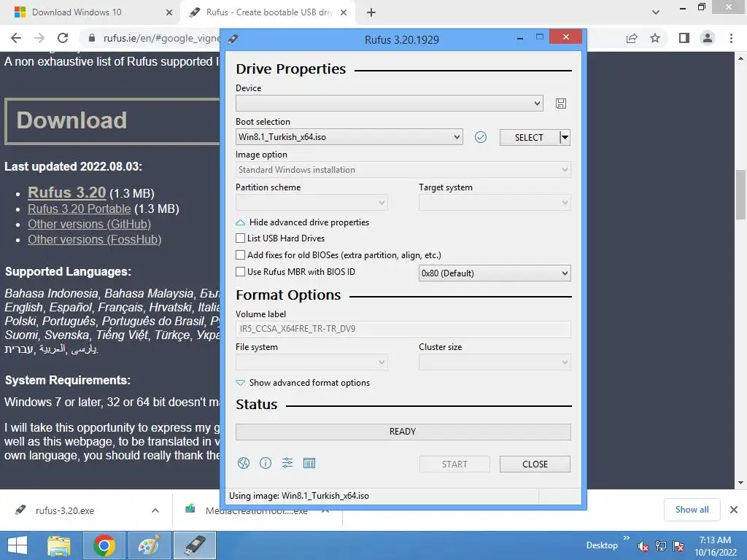
Task: Open Windows Start button
Action: [18, 545]
